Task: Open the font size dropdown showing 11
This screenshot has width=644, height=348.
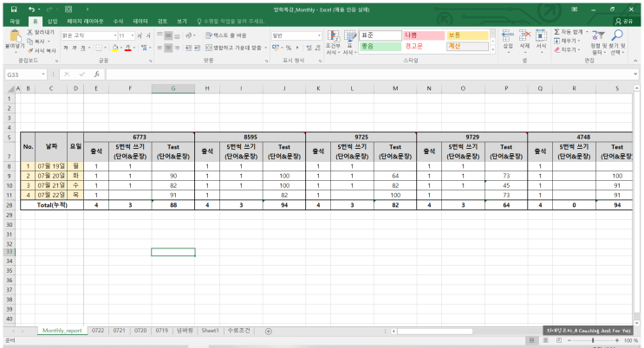Action: (x=133, y=35)
